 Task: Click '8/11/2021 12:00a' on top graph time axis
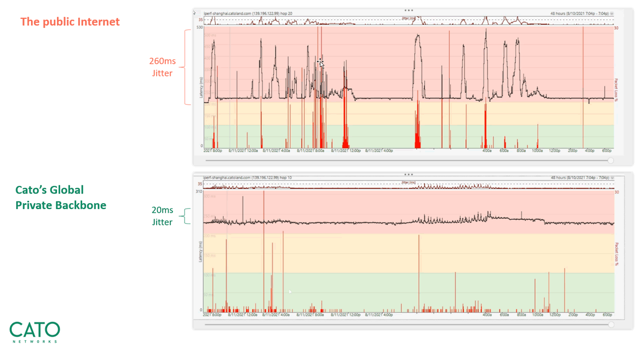(x=244, y=151)
